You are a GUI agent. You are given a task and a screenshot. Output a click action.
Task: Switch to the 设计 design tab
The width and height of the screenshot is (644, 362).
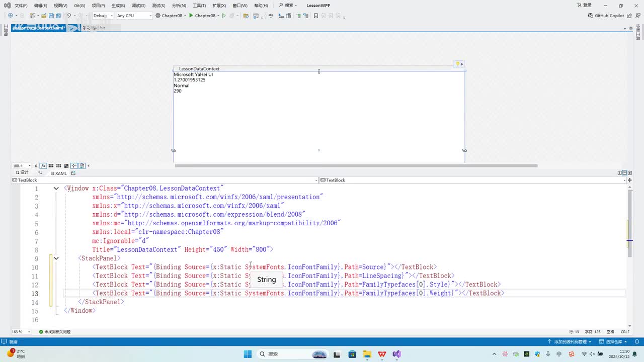[22, 173]
